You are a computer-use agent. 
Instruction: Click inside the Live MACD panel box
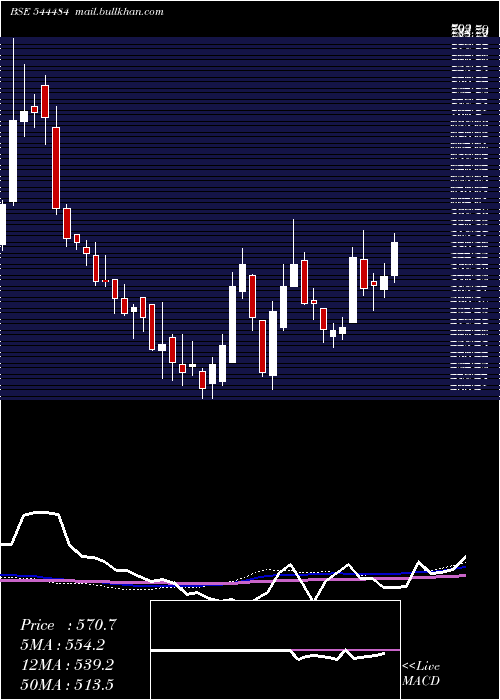click(275, 650)
